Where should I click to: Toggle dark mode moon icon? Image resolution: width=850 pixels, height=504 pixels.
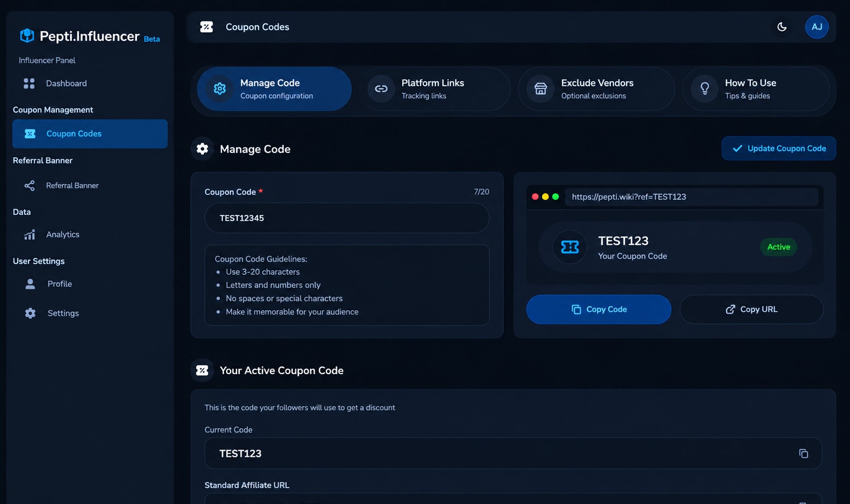pyautogui.click(x=782, y=27)
